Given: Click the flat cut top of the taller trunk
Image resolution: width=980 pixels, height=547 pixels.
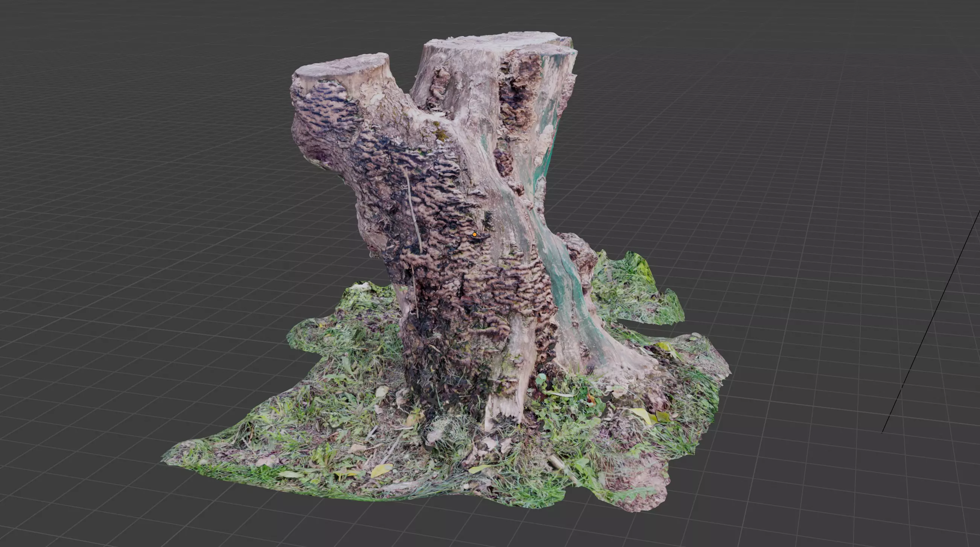Looking at the screenshot, I should (x=498, y=43).
